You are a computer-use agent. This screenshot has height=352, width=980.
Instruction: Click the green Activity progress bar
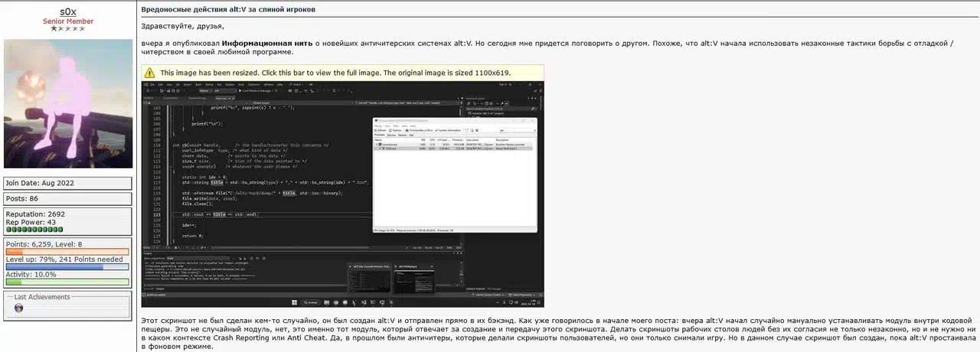pyautogui.click(x=67, y=282)
